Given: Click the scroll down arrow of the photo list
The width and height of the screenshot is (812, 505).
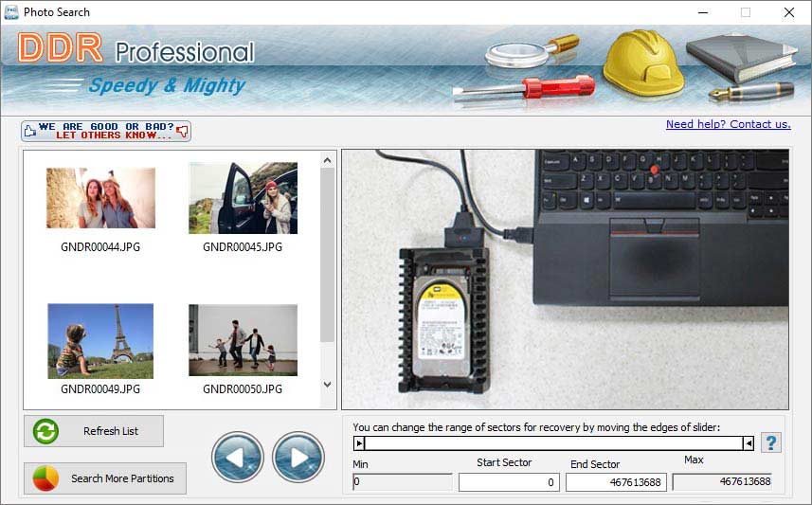Looking at the screenshot, I should tap(327, 385).
